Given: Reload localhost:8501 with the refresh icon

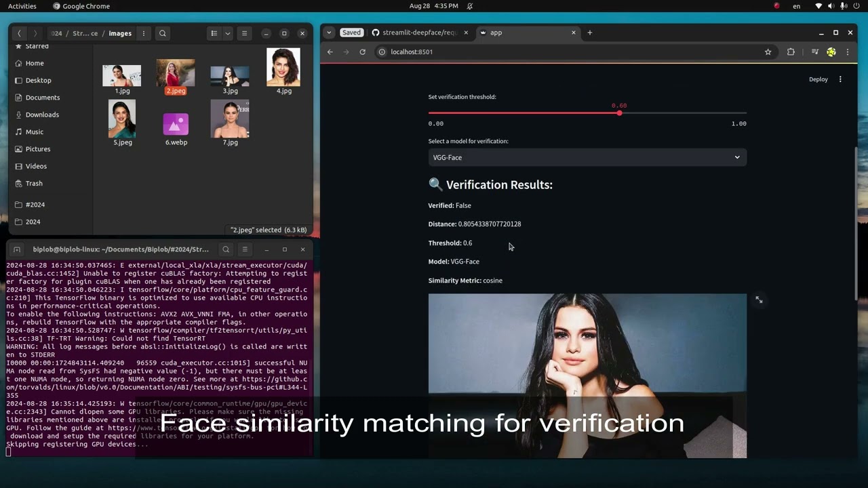Looking at the screenshot, I should click(362, 52).
